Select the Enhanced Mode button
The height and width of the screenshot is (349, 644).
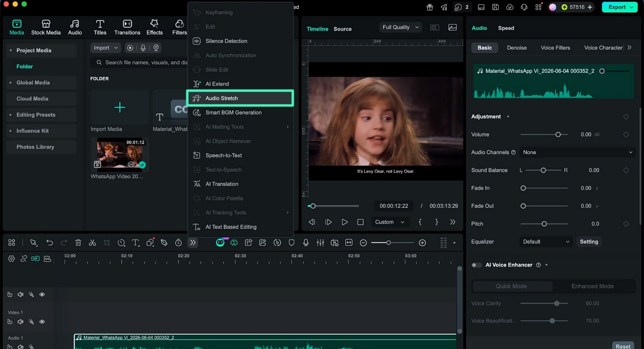click(x=592, y=286)
